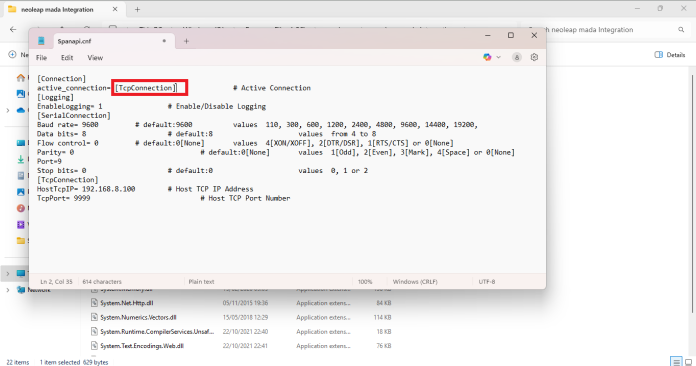Click the # Active Connection comment

(x=272, y=88)
